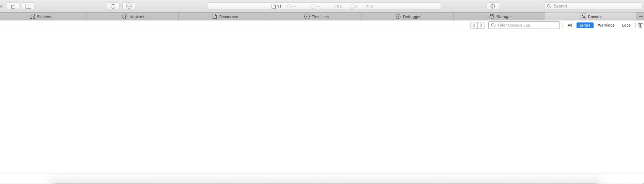Click the load time clock indicator
Image resolution: width=644 pixels, height=184 pixels.
(315, 6)
